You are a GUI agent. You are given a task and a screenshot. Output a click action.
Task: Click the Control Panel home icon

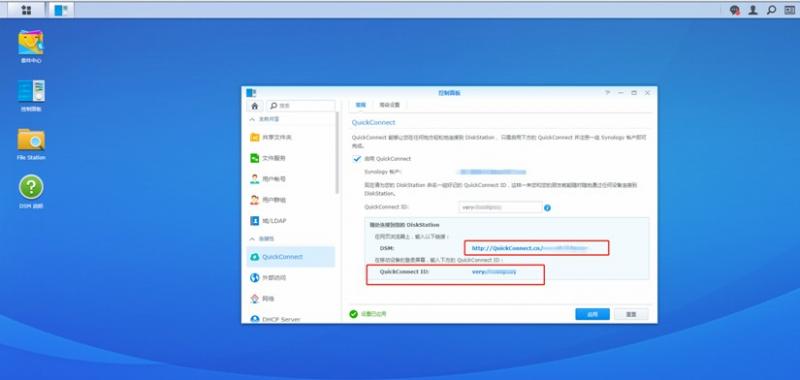255,106
